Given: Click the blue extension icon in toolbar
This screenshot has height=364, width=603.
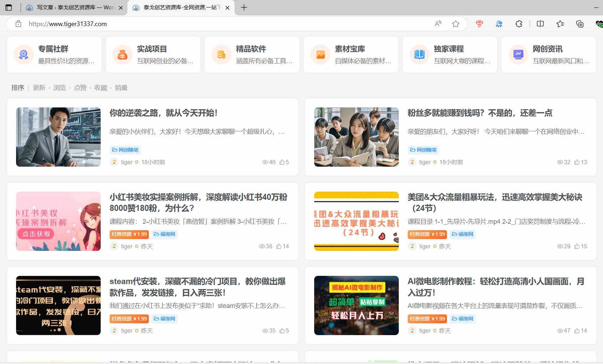Looking at the screenshot, I should pyautogui.click(x=499, y=24).
